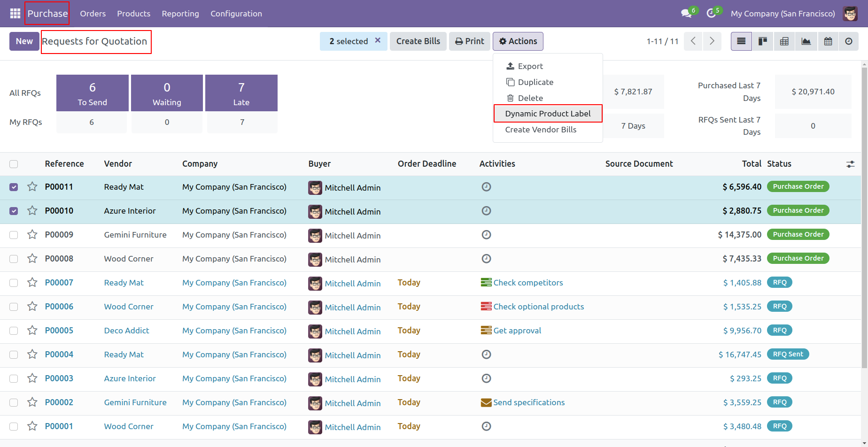
Task: Sort by the Vendor column header
Action: [118, 164]
